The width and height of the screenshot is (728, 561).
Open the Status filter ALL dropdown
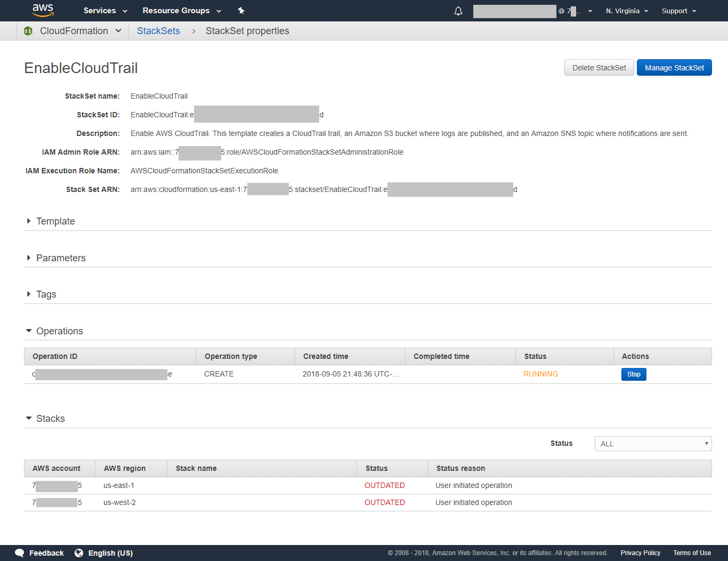point(653,444)
